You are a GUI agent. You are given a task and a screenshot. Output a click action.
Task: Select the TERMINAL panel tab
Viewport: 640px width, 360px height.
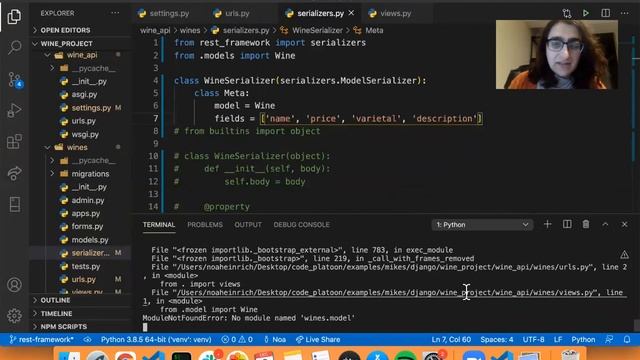pyautogui.click(x=159, y=225)
